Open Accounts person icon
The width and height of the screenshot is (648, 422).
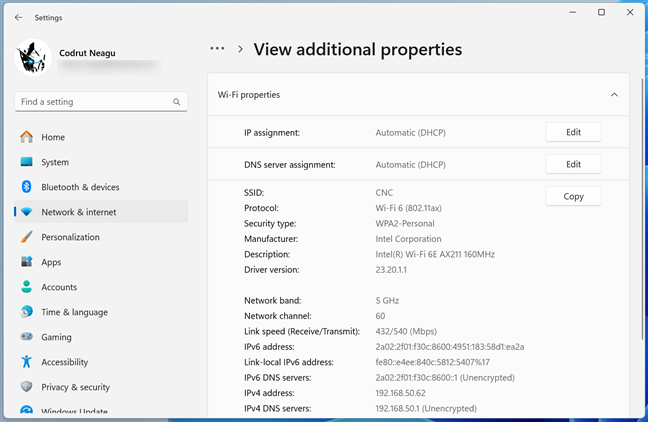pos(26,287)
